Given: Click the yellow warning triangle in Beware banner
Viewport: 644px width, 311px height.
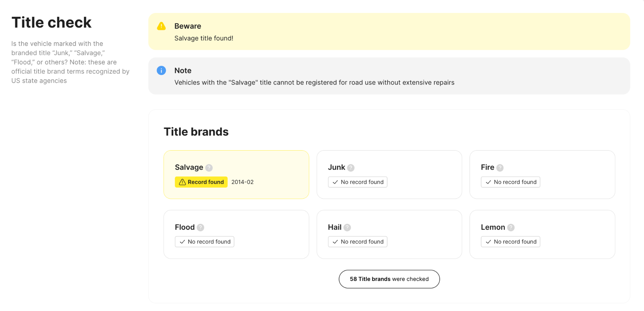Looking at the screenshot, I should (161, 26).
